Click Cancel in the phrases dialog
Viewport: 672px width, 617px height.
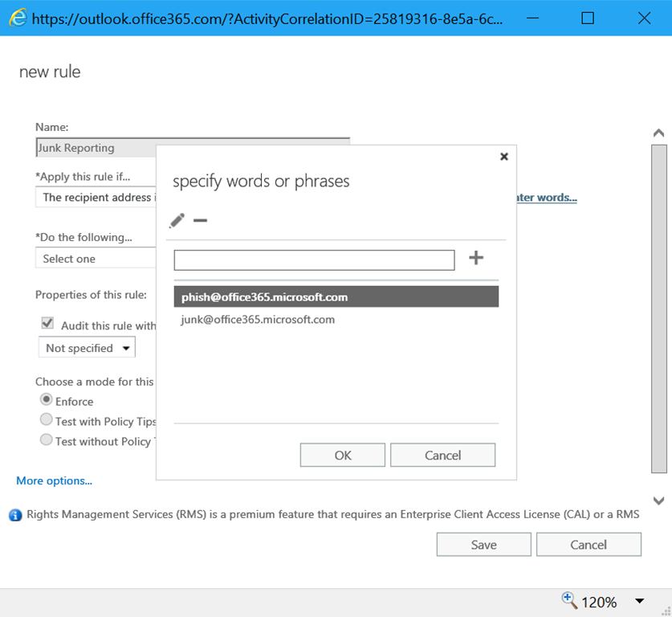(x=442, y=455)
